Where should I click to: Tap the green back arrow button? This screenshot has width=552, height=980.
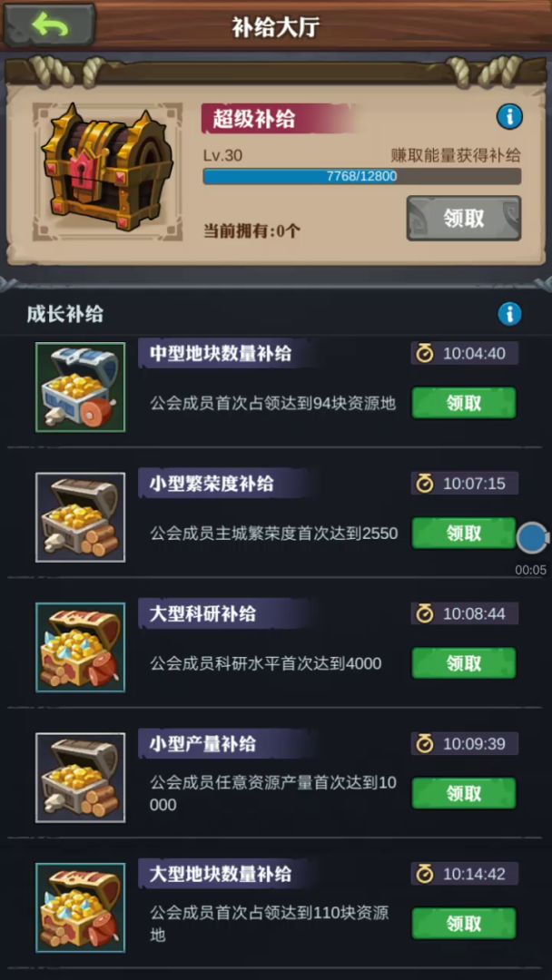[x=49, y=25]
